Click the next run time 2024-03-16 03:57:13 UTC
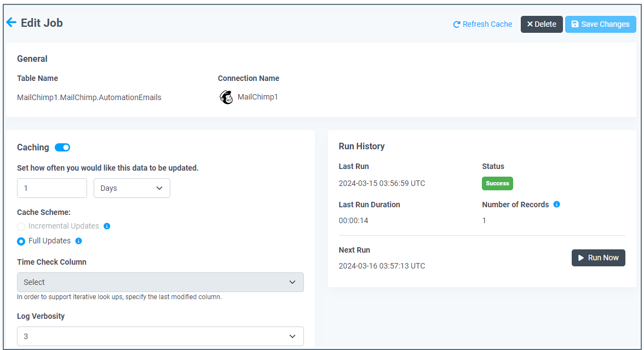The height and width of the screenshot is (350, 644). (382, 266)
